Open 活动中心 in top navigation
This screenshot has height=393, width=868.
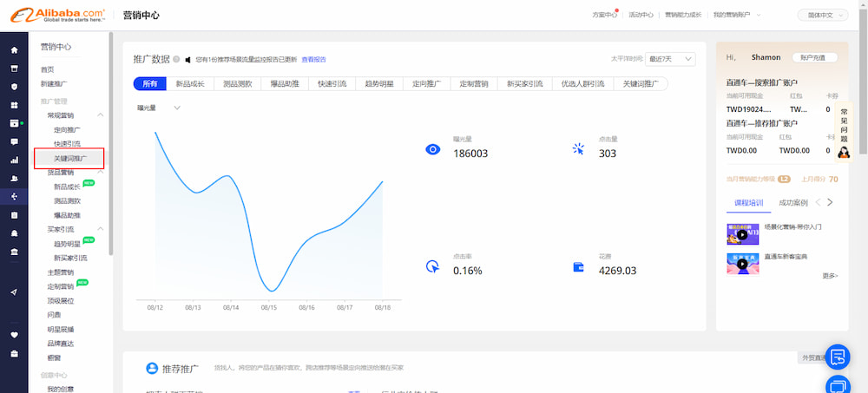pos(641,15)
